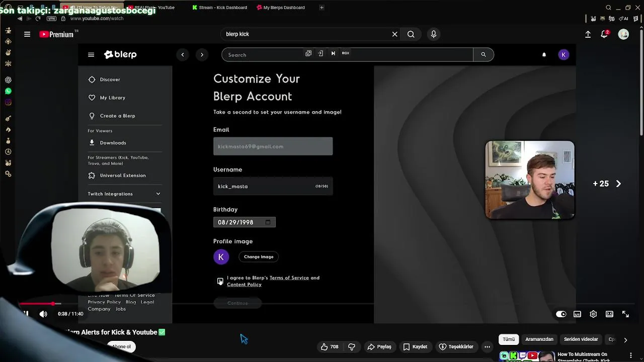The height and width of the screenshot is (362, 644).
Task: Switch to theater mode in player
Action: (609, 314)
